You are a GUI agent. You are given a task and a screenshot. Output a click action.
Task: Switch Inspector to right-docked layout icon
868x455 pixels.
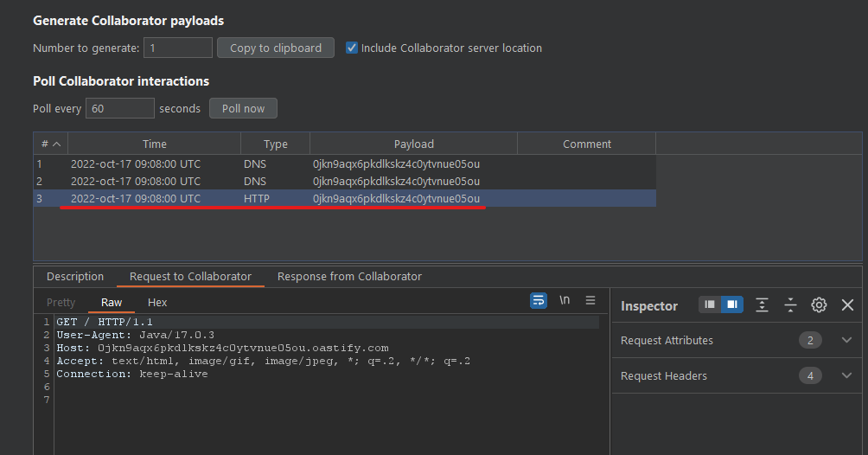[x=731, y=304]
